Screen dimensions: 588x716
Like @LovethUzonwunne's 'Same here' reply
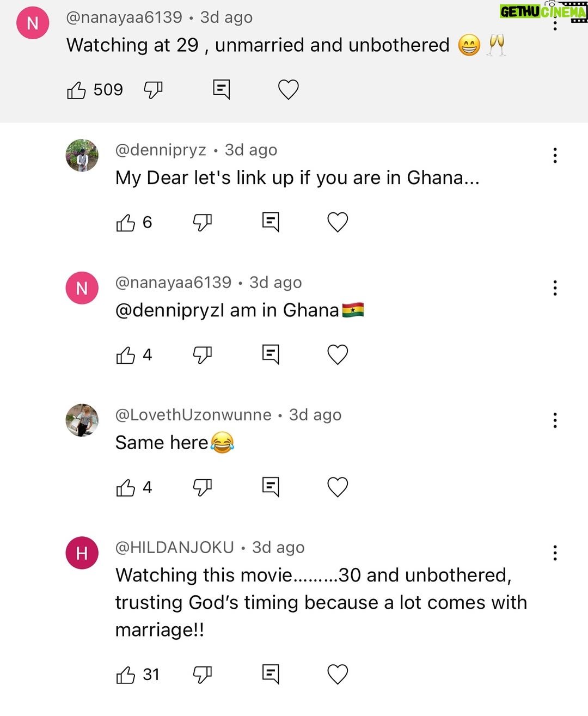coord(126,487)
